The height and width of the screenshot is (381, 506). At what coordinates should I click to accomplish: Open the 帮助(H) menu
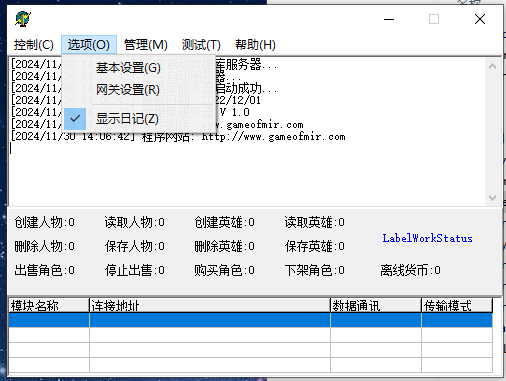point(255,45)
